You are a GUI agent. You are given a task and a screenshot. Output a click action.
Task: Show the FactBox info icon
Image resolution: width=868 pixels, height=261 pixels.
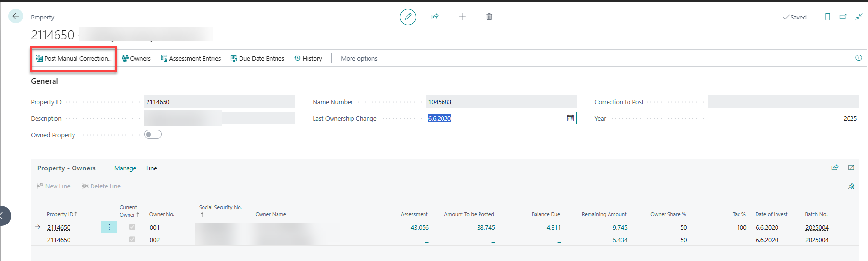click(859, 58)
